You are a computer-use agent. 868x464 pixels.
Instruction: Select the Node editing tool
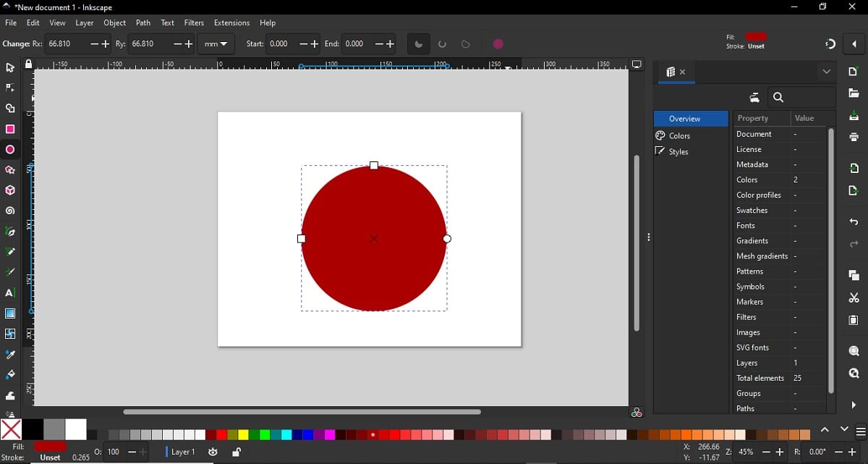10,88
